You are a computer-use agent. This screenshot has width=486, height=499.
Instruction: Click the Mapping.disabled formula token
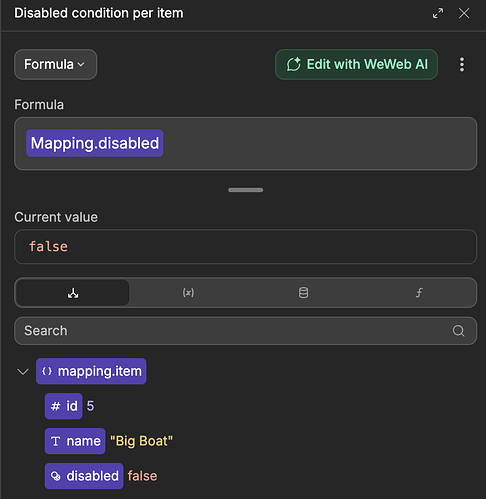pos(95,143)
